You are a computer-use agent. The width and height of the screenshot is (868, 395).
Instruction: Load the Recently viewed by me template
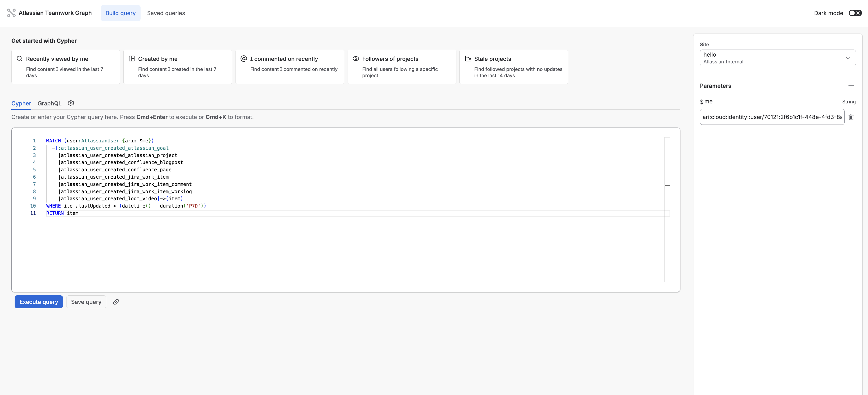pos(66,67)
